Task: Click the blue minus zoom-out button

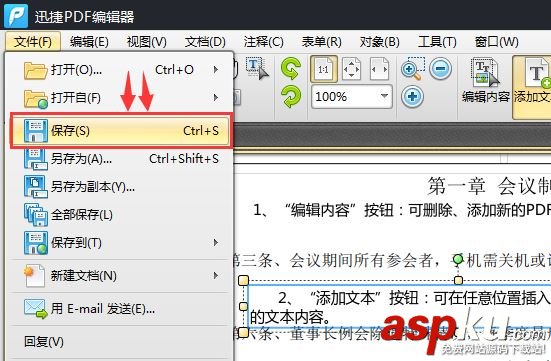Action: tap(441, 68)
